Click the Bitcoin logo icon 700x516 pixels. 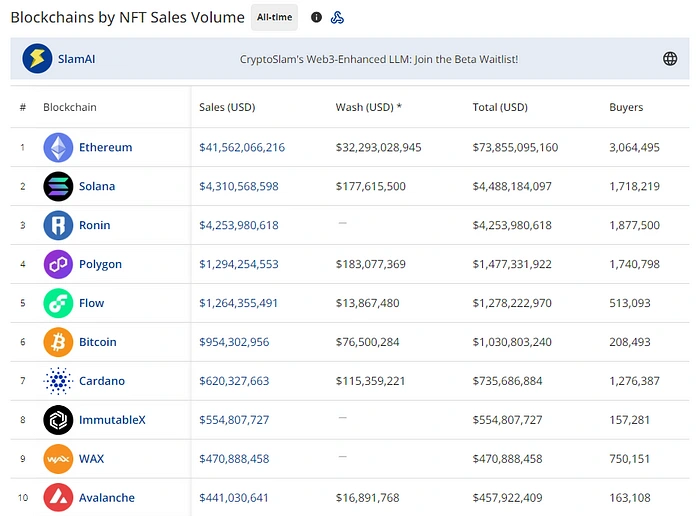(x=58, y=342)
